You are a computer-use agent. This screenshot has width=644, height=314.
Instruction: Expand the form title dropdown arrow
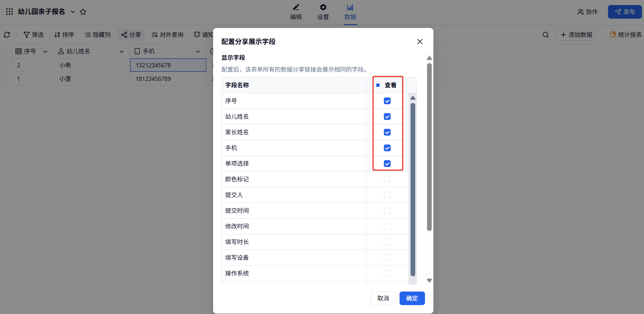click(x=72, y=12)
